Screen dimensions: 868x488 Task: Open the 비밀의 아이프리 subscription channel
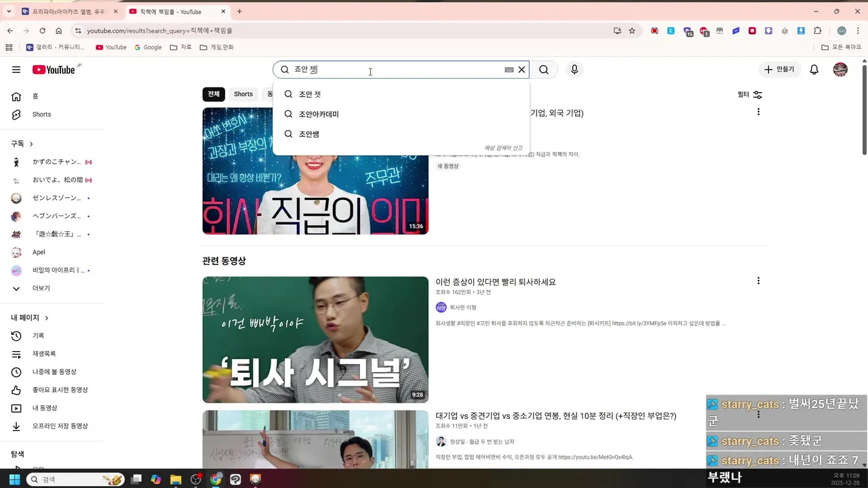pos(53,270)
